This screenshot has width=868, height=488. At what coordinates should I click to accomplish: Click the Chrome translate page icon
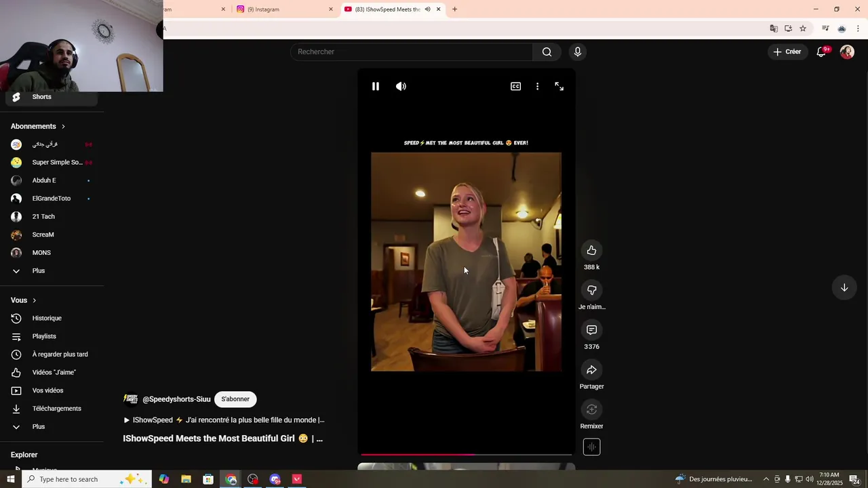774,28
